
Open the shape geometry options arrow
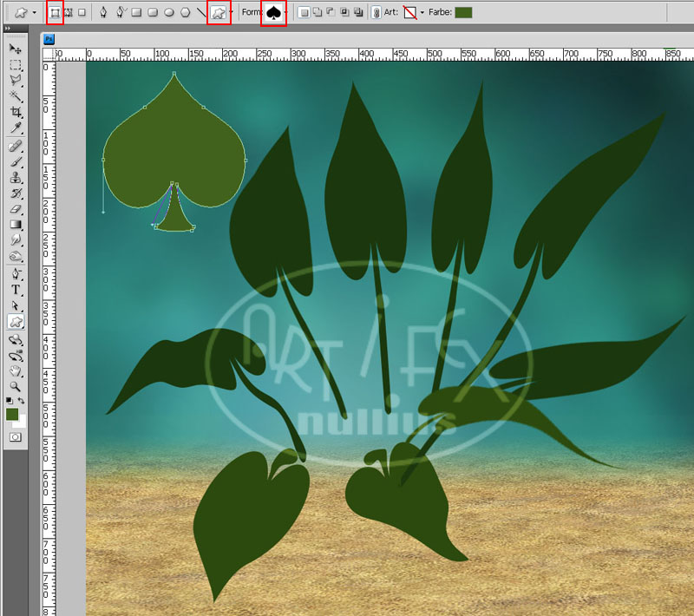pos(231,12)
